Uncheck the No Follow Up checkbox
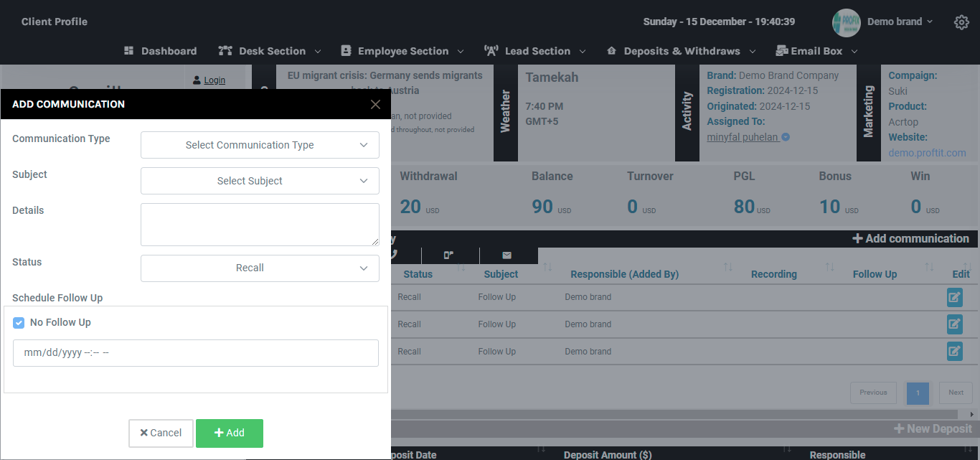 pos(19,323)
